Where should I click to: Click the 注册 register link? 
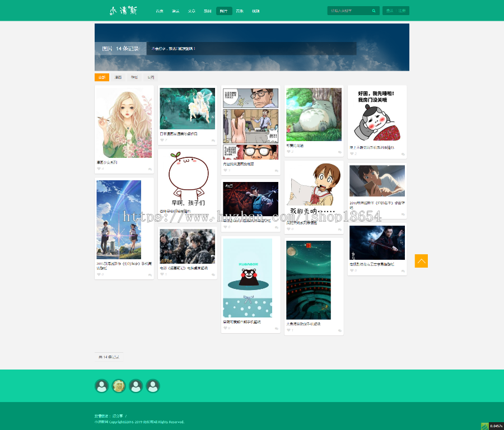coord(402,11)
